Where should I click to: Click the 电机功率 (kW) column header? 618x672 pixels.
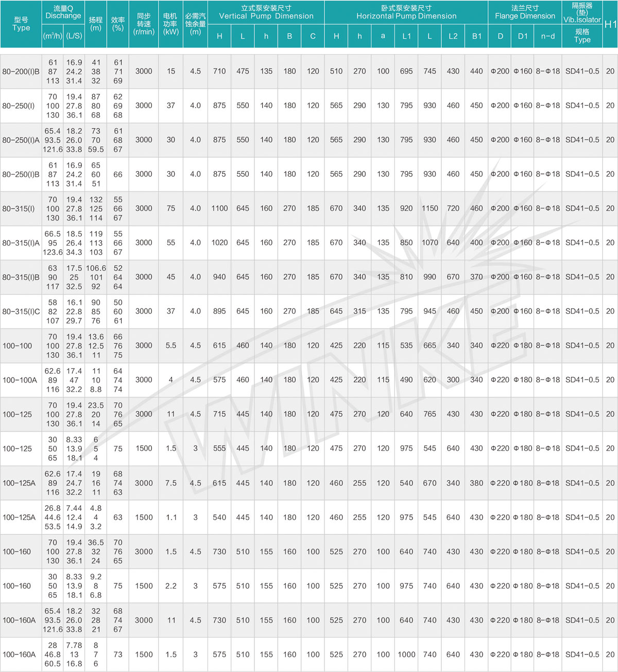pyautogui.click(x=170, y=24)
